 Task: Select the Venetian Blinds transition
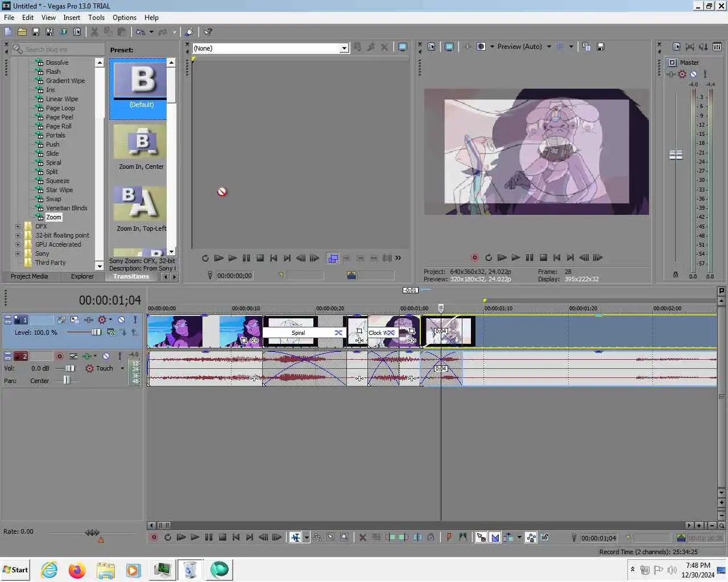pyautogui.click(x=67, y=208)
